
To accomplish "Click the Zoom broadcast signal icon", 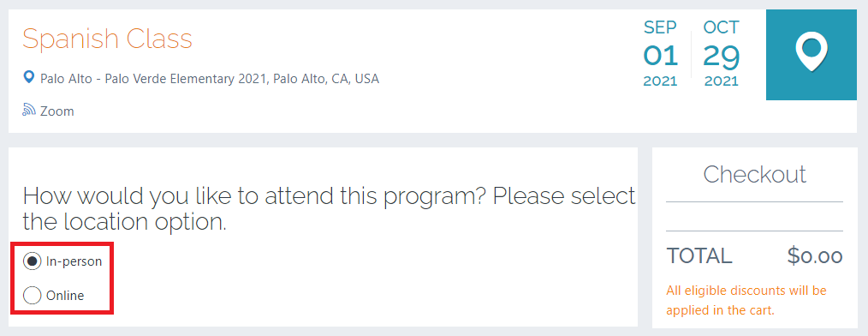I will (29, 109).
